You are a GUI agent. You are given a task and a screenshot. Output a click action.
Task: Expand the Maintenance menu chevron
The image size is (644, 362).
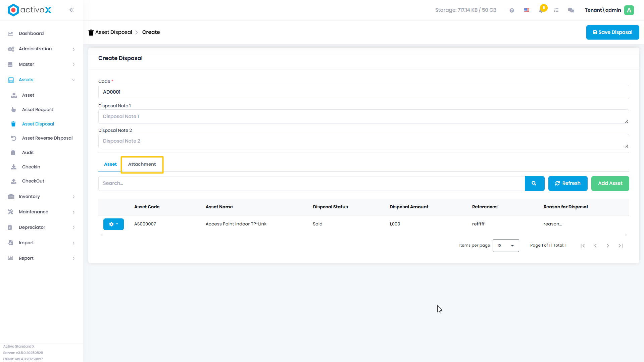coord(73,212)
